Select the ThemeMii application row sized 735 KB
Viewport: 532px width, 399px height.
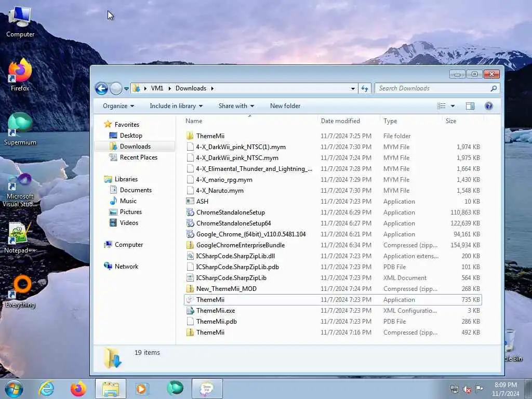(x=333, y=300)
